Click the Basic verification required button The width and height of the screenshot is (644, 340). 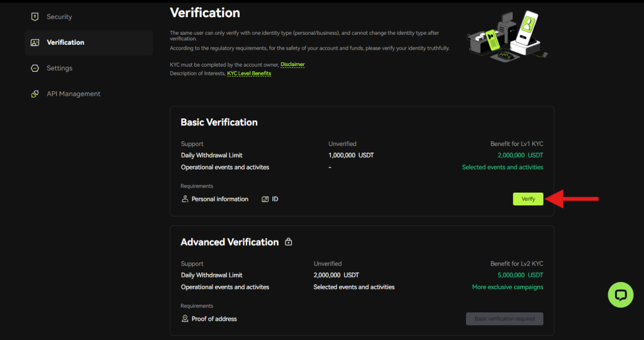point(504,319)
